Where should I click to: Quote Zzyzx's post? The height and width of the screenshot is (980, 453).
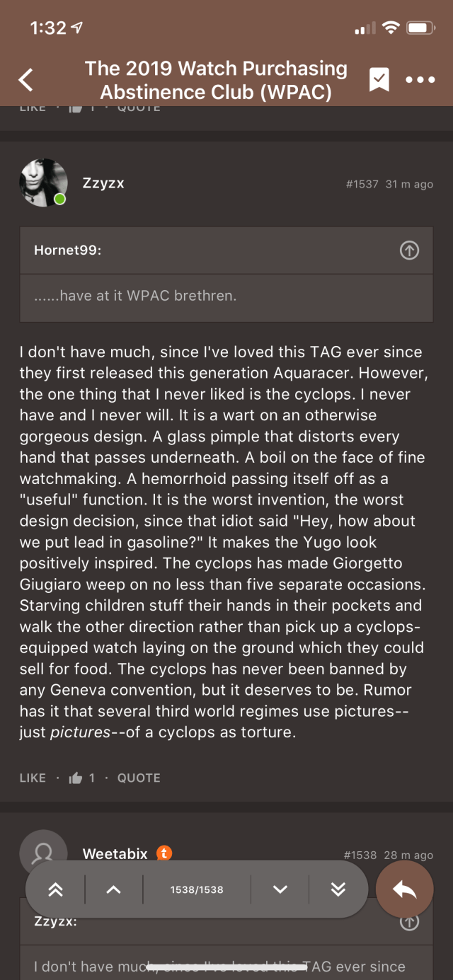139,778
